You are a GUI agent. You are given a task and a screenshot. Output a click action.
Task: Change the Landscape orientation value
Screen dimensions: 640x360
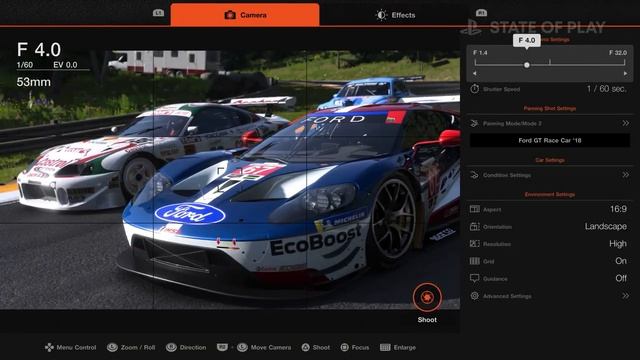click(606, 227)
